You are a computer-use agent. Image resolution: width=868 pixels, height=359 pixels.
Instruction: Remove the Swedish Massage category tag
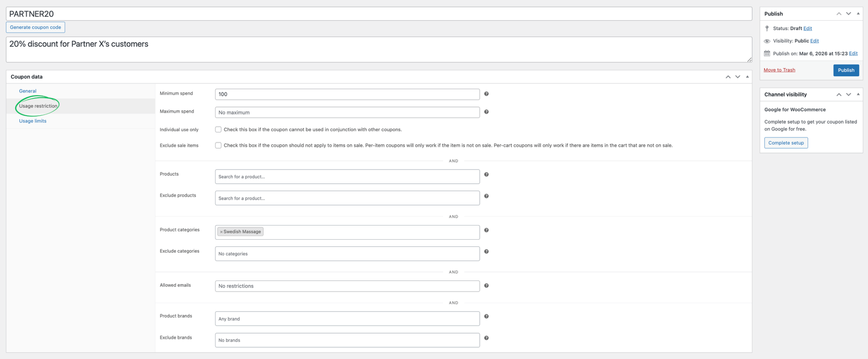(221, 231)
